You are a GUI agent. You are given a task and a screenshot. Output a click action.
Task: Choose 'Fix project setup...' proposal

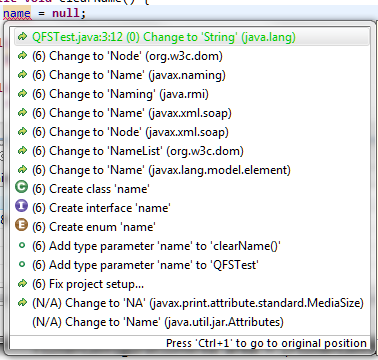click(x=88, y=284)
